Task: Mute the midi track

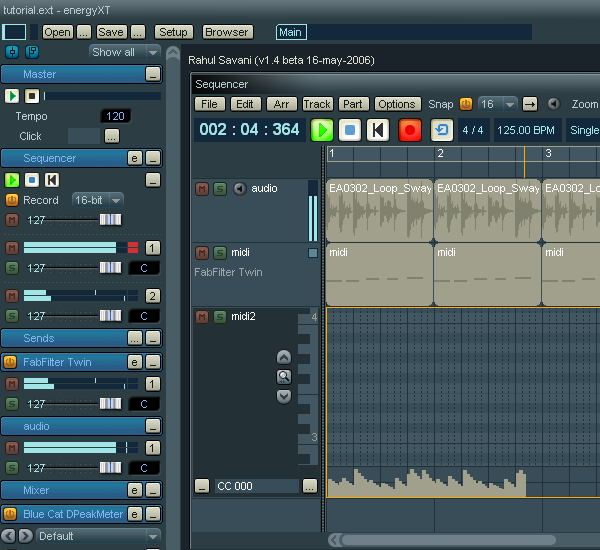Action: [x=202, y=253]
